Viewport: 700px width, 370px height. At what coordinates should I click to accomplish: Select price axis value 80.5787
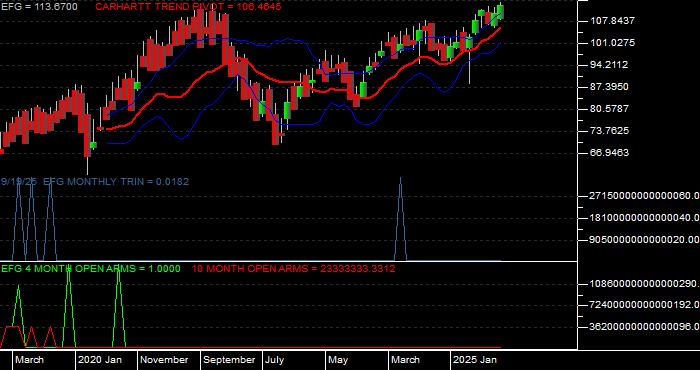click(609, 108)
